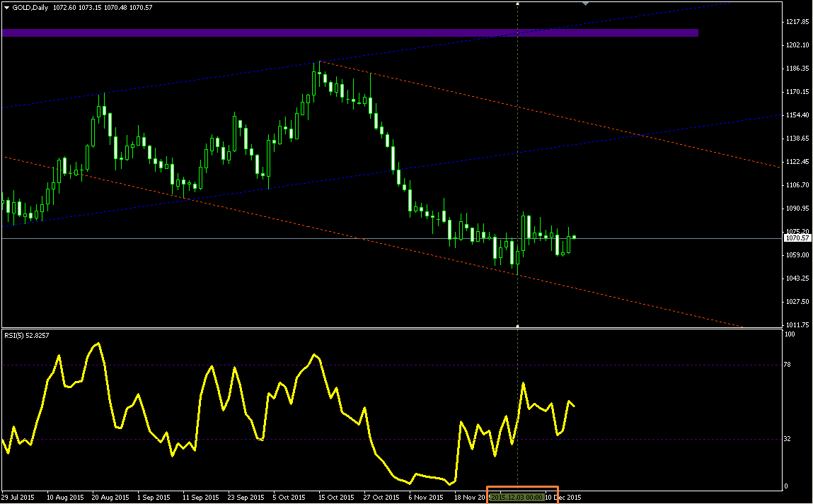The width and height of the screenshot is (813, 504).
Task: Click the 23 Sep 2015 date label
Action: tap(246, 497)
